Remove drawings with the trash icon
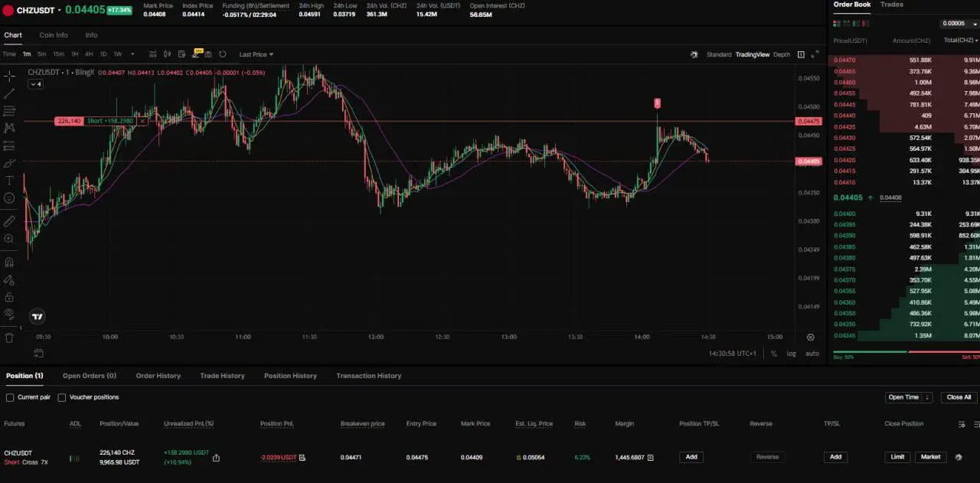980x483 pixels. [x=9, y=337]
